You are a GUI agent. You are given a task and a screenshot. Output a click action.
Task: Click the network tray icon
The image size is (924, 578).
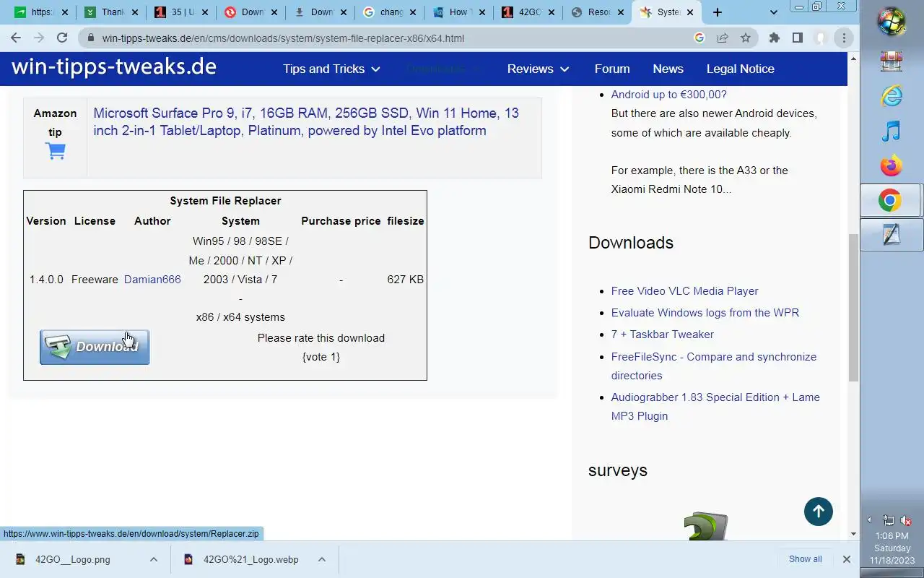(x=889, y=520)
